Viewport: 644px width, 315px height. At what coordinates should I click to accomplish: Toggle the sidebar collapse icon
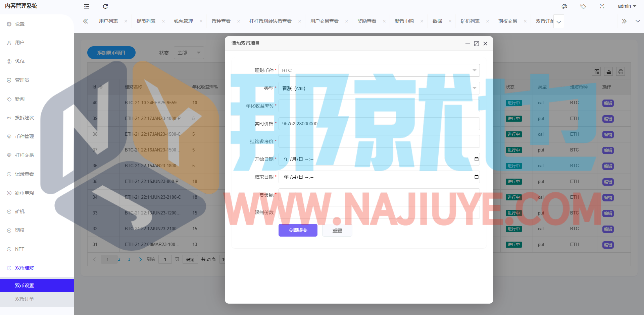pyautogui.click(x=87, y=6)
